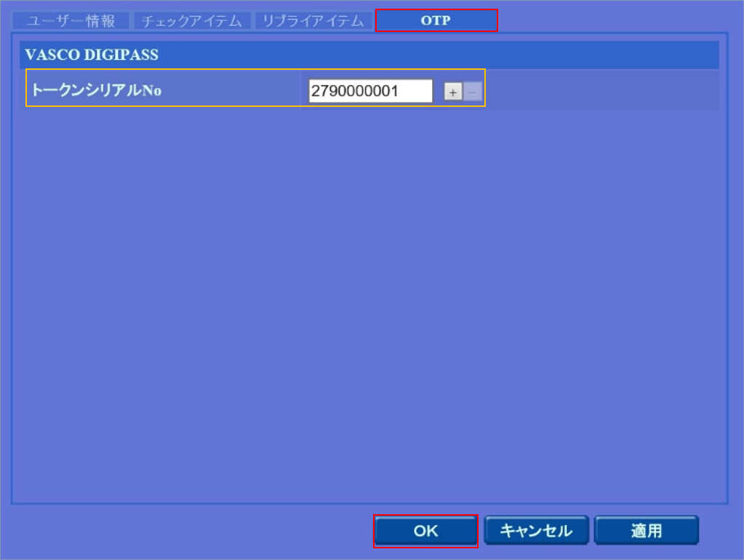
Task: Select the リプライアイテム tab
Action: 313,21
